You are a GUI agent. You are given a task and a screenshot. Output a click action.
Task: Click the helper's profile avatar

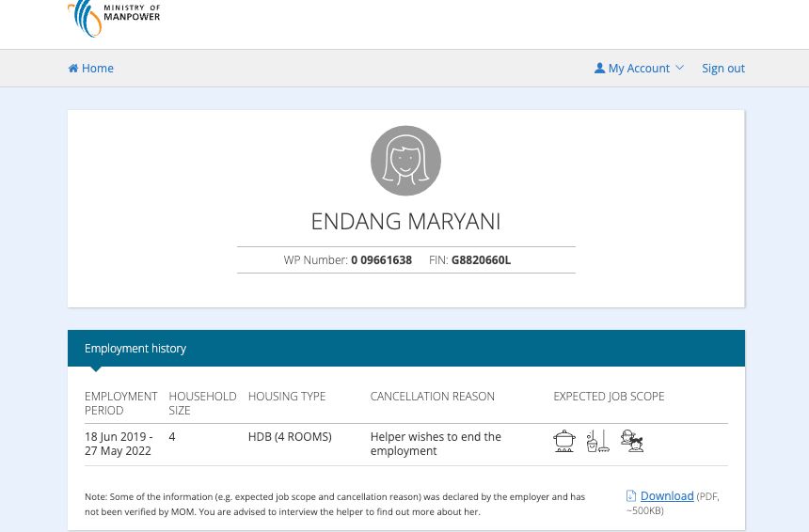click(405, 161)
